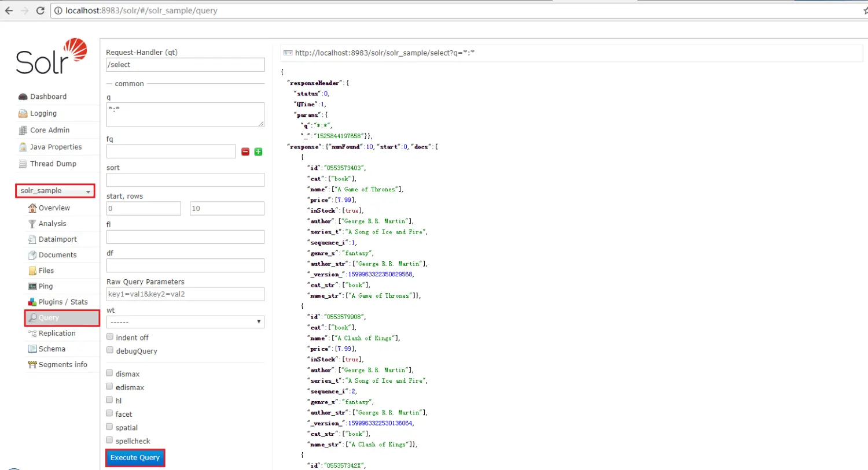Viewport: 868px width, 470px height.
Task: Add fq filter with green plus icon
Action: click(258, 151)
